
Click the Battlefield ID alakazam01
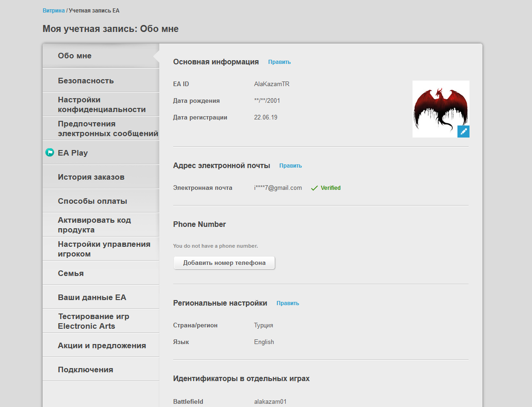tap(270, 401)
